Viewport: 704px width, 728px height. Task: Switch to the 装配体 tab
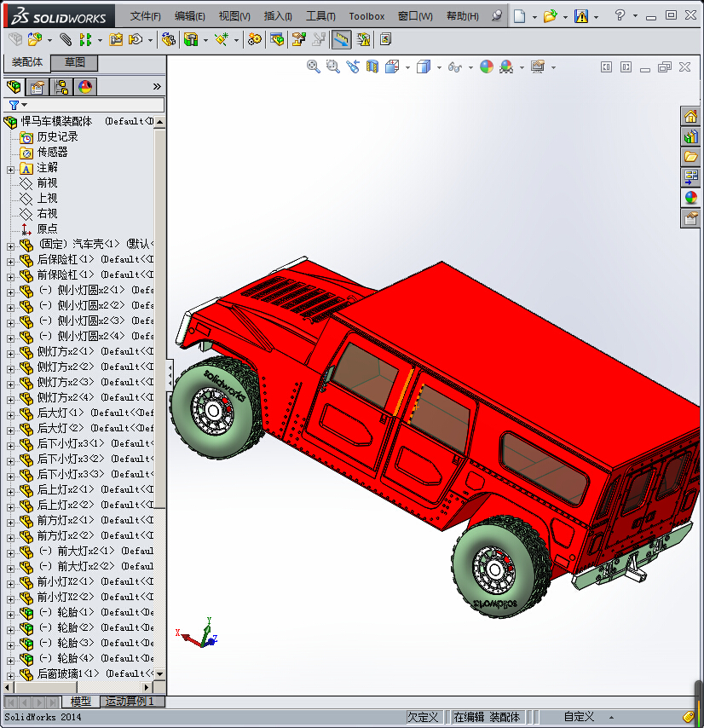[27, 62]
